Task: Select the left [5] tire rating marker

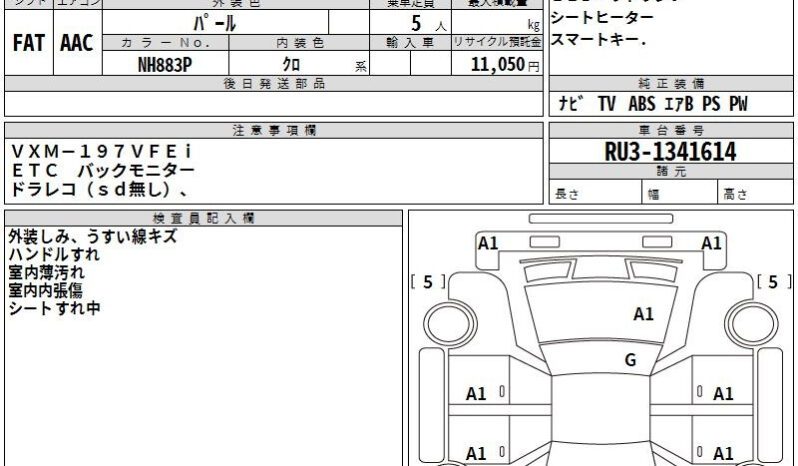Action: tap(428, 282)
